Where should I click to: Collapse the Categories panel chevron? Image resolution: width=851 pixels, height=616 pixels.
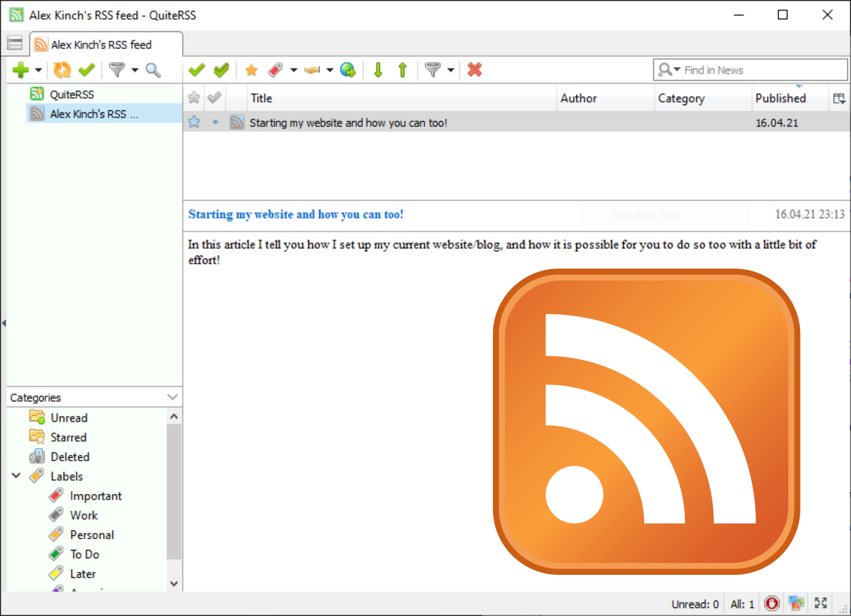coord(172,397)
